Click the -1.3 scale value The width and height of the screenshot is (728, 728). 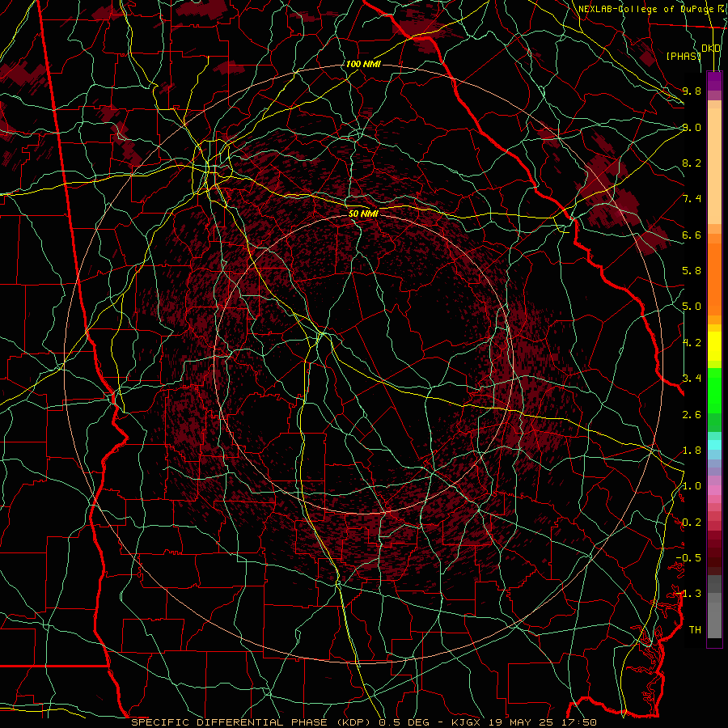688,594
